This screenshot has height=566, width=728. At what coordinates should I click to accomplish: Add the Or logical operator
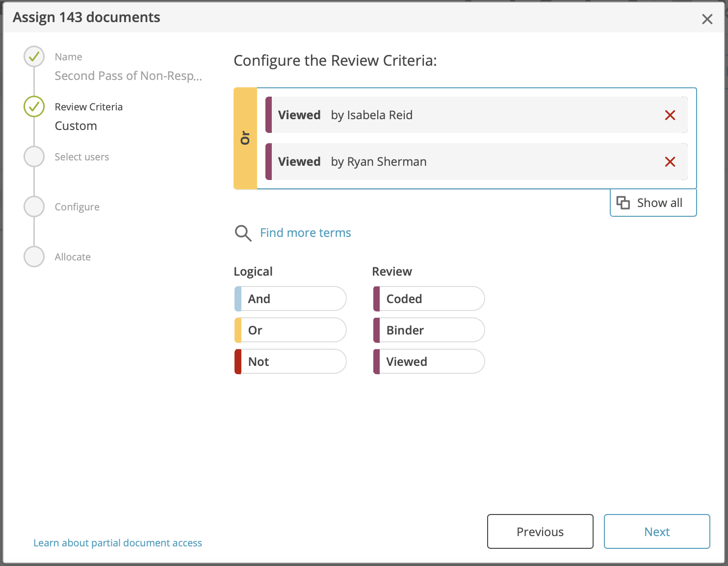290,330
